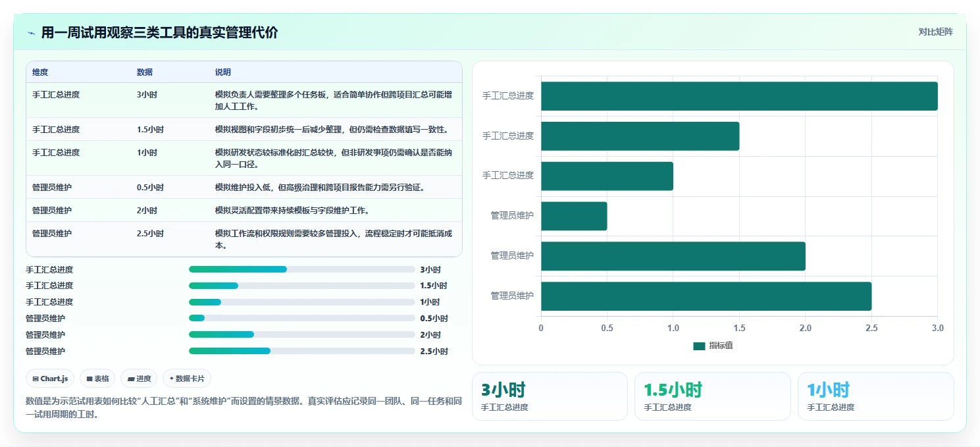Image resolution: width=980 pixels, height=447 pixels.
Task: Click the footnote starting 数值是为示范试用表
Action: pos(244,408)
